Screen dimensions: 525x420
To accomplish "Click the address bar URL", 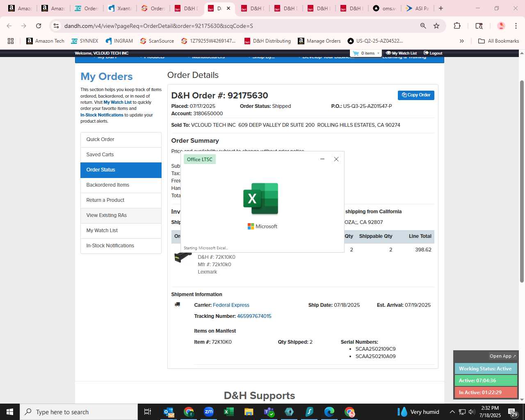I will pyautogui.click(x=158, y=26).
